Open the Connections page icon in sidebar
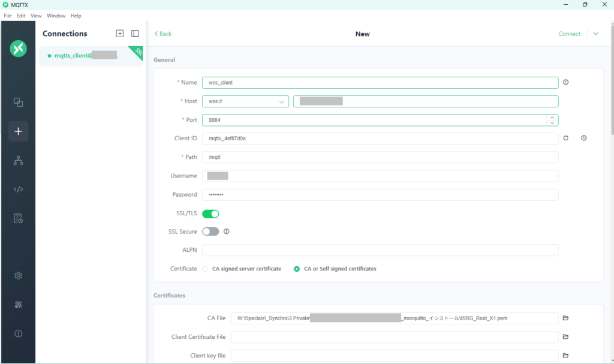The width and height of the screenshot is (614, 364). pos(18,103)
